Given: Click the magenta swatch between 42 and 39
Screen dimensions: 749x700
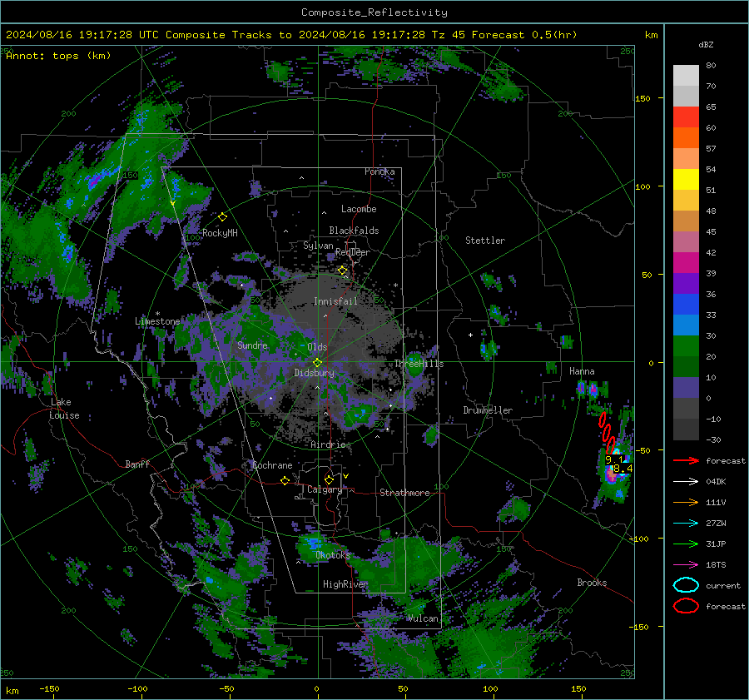Looking at the screenshot, I should point(686,263).
